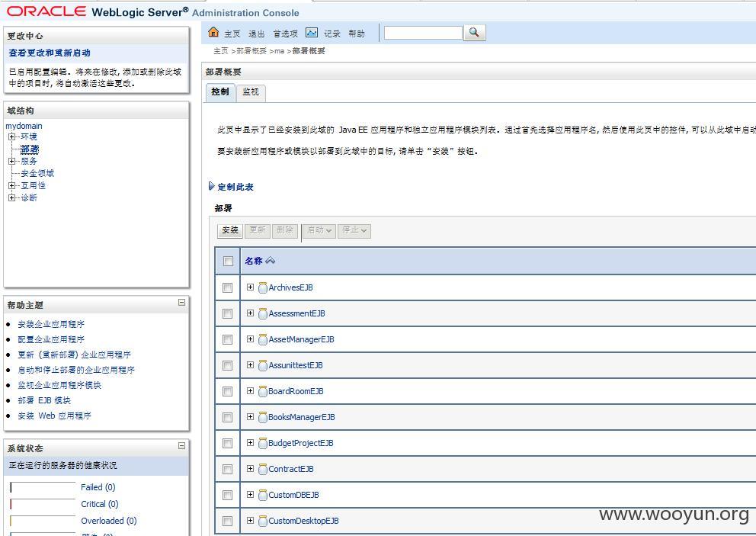Switch to the 监视 tab
The image size is (756, 536).
coord(251,91)
